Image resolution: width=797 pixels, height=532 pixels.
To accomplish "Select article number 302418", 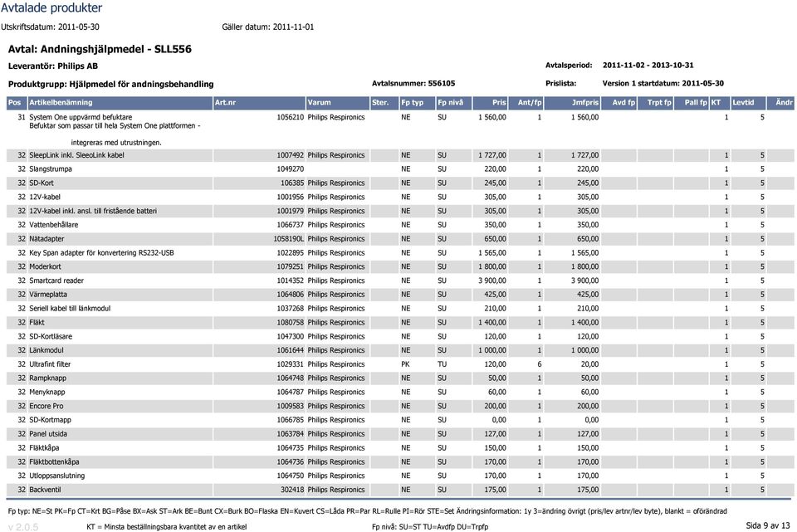I will click(292, 490).
